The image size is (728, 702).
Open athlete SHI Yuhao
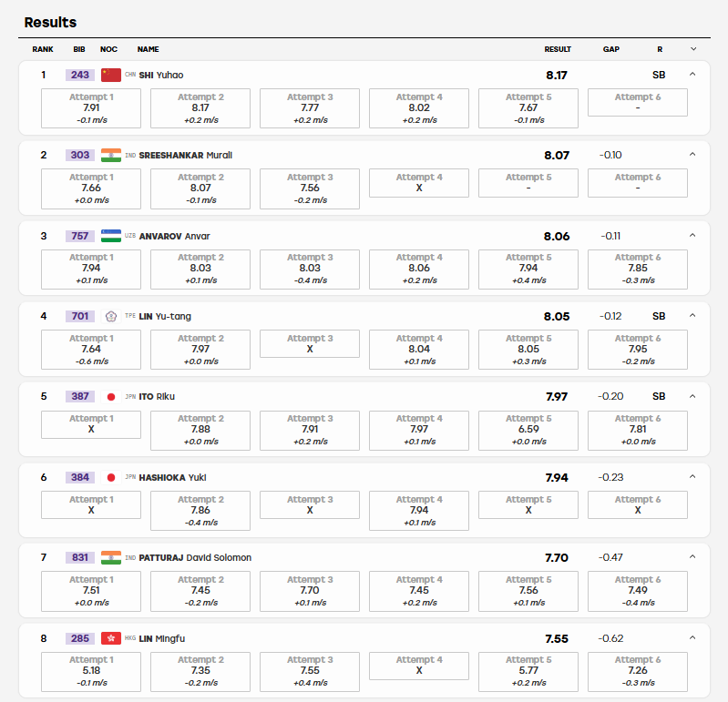tap(161, 76)
